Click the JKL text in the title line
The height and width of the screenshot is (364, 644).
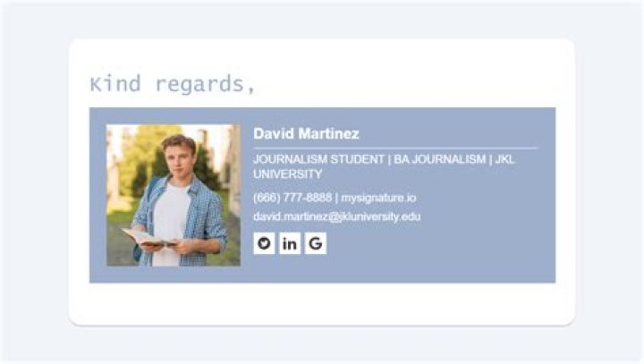pos(505,159)
